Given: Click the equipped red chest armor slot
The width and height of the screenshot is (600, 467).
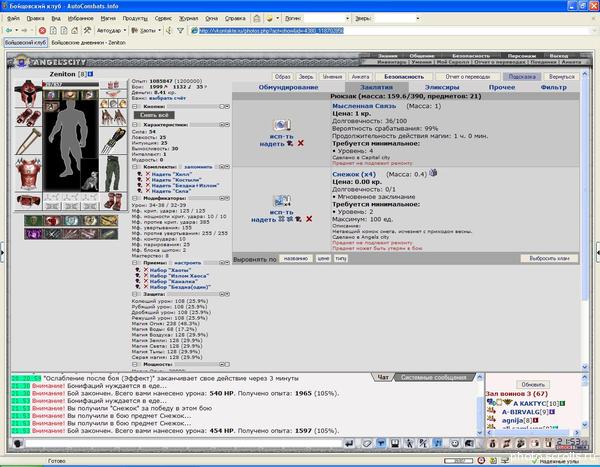Looking at the screenshot, I should tap(28, 174).
